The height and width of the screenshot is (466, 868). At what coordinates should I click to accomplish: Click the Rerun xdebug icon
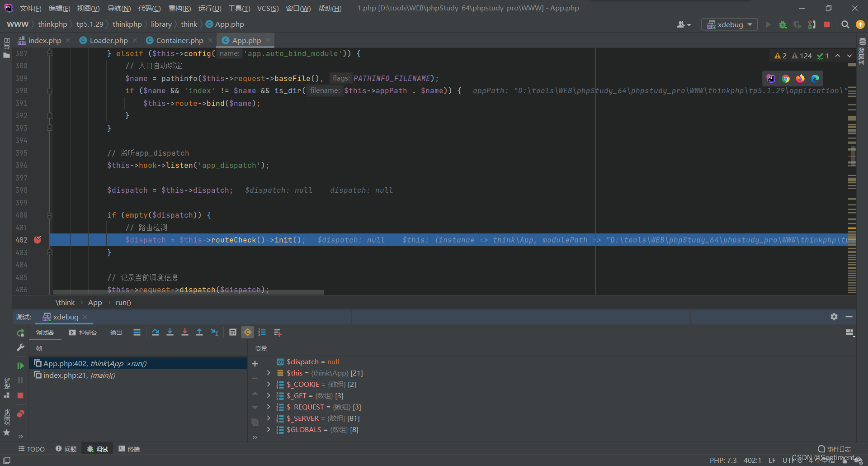tap(20, 333)
